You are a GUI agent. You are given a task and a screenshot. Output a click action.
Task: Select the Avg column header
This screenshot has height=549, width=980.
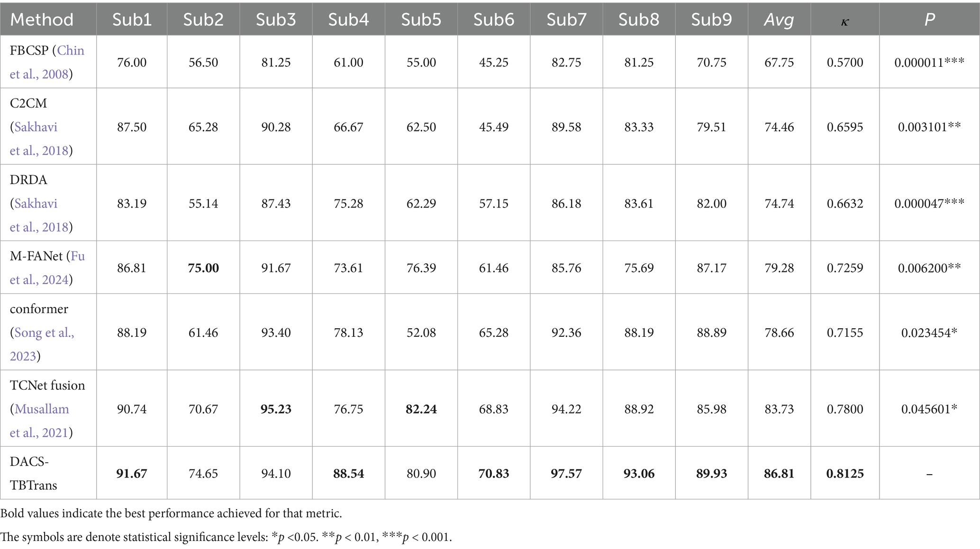click(779, 19)
